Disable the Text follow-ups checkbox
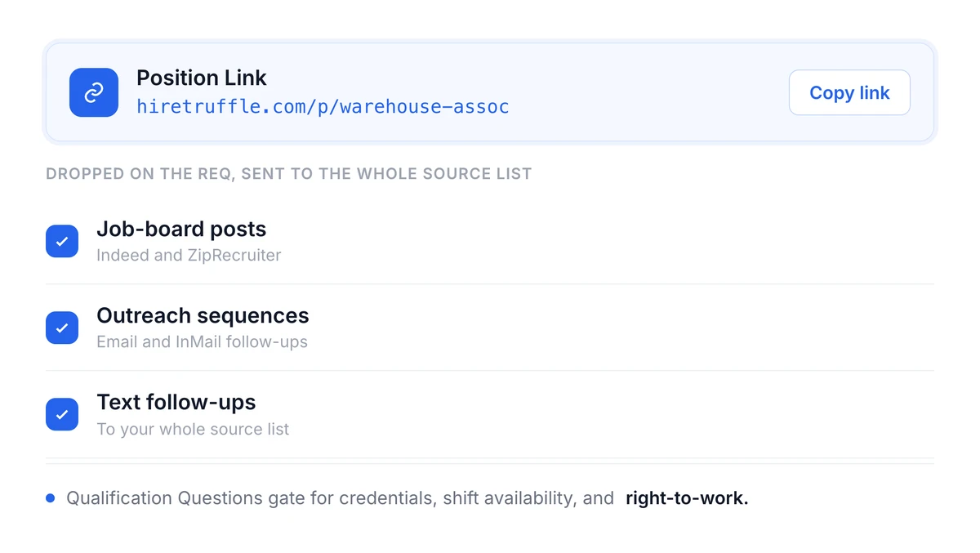The width and height of the screenshot is (980, 553). 62,414
